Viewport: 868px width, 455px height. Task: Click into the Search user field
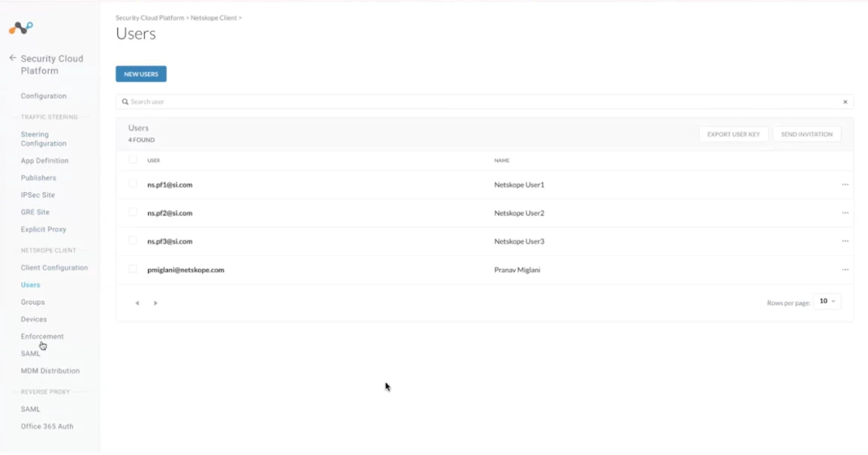(484, 102)
